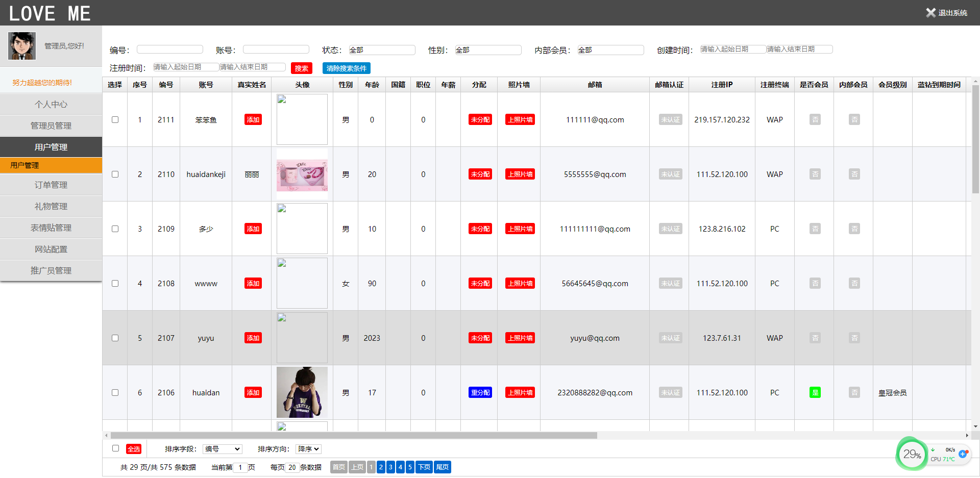Click the unverified email badge for yuyu
The height and width of the screenshot is (478, 980).
pos(670,338)
